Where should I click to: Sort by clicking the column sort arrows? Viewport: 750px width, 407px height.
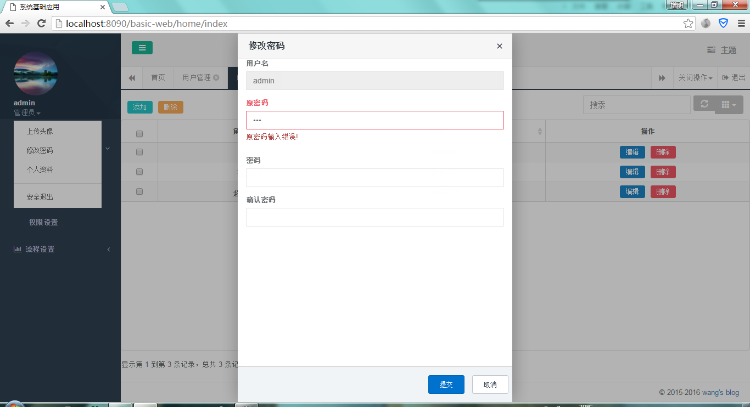tap(540, 131)
